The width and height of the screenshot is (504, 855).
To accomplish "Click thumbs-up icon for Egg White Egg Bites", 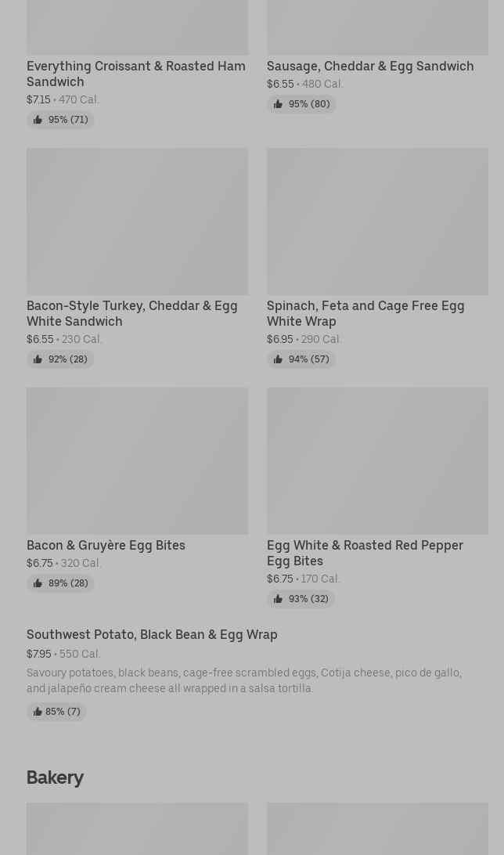I will 278,599.
